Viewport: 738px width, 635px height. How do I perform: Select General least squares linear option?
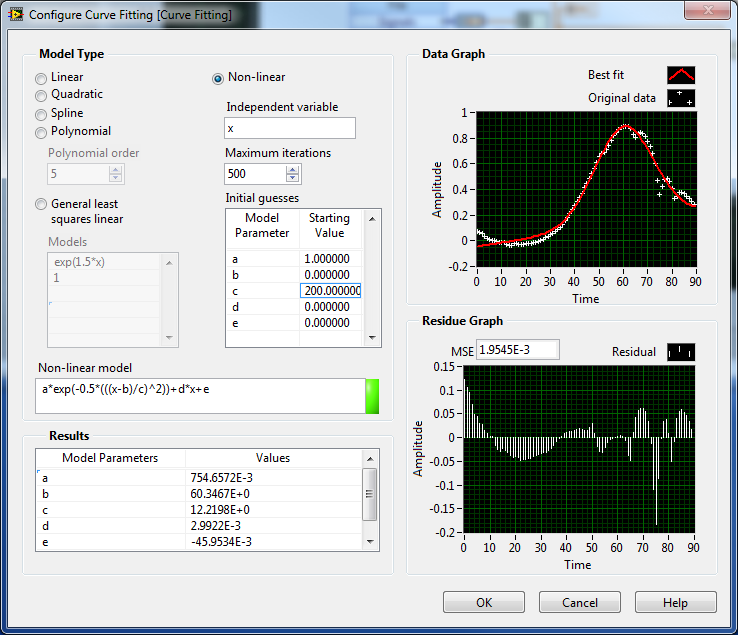(x=41, y=204)
